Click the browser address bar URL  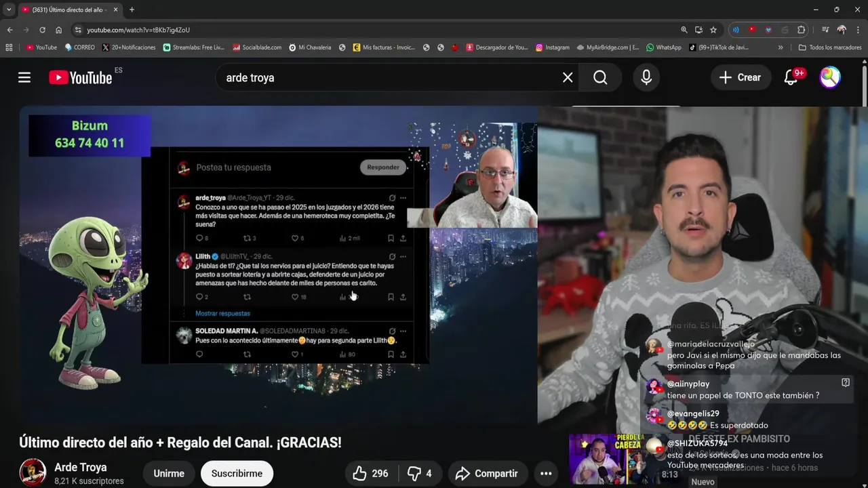pyautogui.click(x=138, y=30)
